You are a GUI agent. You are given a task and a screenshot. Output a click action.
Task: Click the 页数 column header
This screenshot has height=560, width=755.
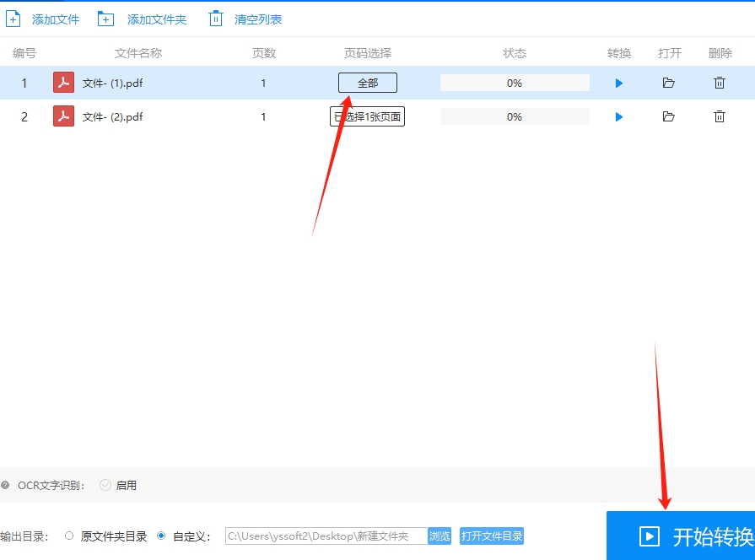point(264,53)
